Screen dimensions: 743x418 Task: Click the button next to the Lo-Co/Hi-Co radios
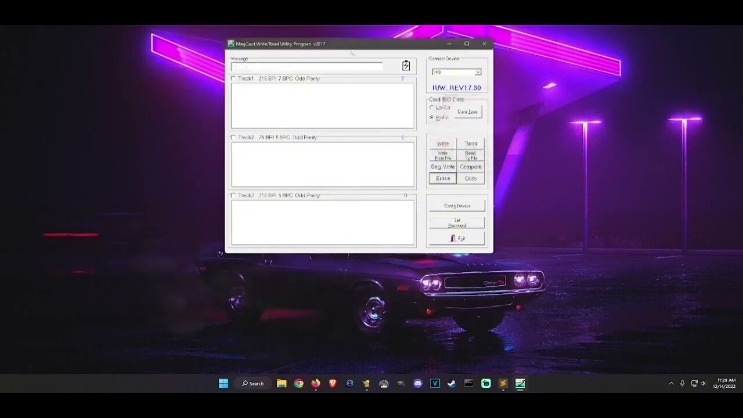pos(467,112)
